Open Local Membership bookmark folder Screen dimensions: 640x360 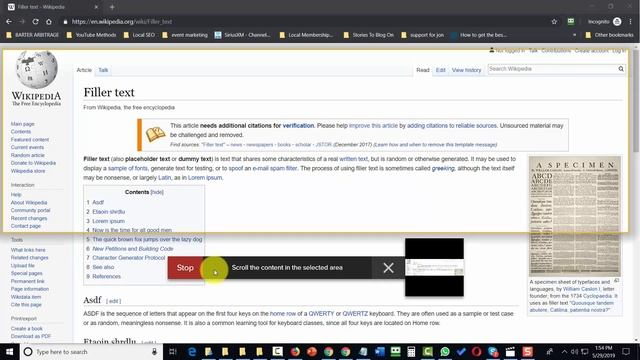pos(306,35)
